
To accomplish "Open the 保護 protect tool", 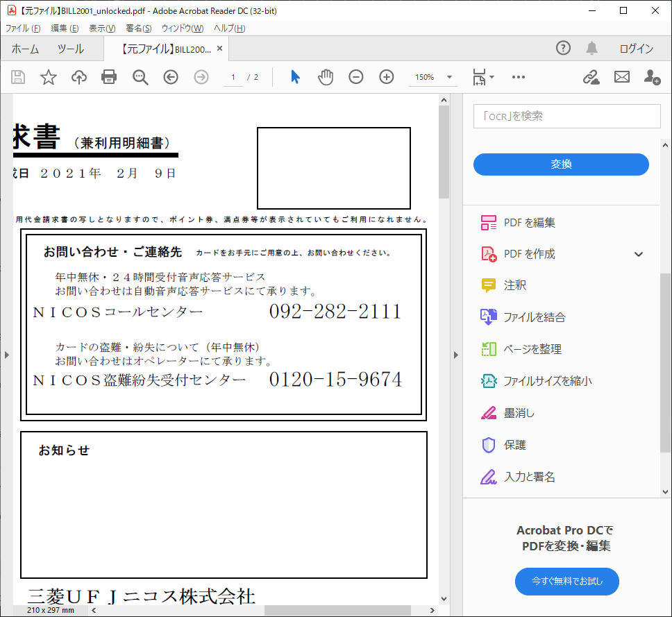I will click(x=503, y=445).
